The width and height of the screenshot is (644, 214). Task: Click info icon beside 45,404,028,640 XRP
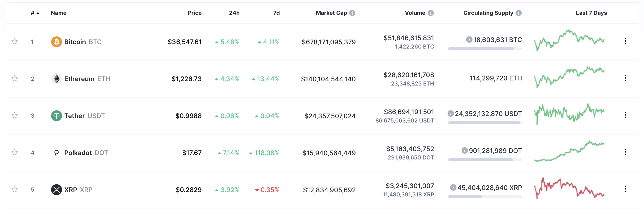tap(453, 187)
